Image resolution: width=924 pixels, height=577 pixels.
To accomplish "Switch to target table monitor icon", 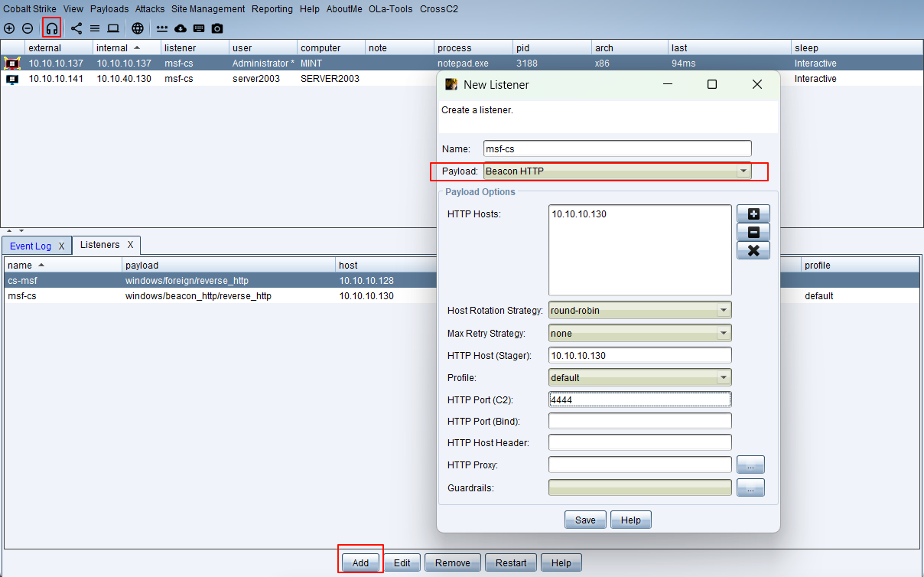I will [113, 28].
